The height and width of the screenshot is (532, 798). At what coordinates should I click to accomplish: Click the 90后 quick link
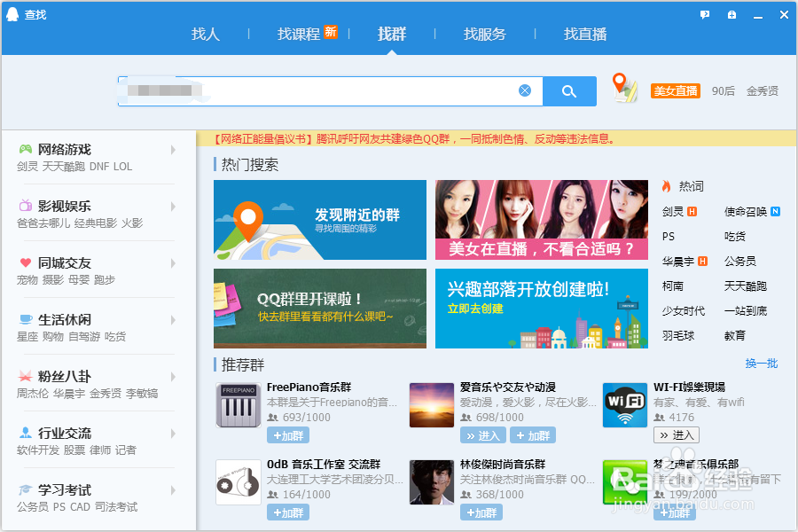point(724,91)
